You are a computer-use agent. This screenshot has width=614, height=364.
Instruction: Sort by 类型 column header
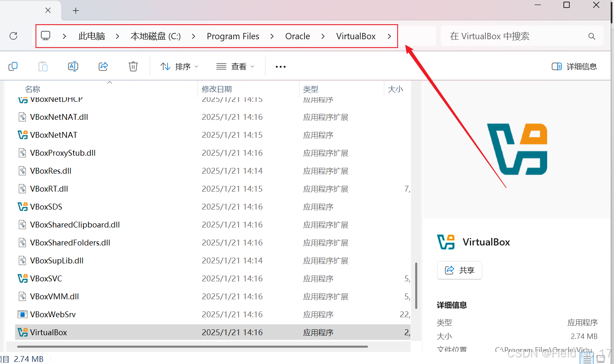(310, 89)
